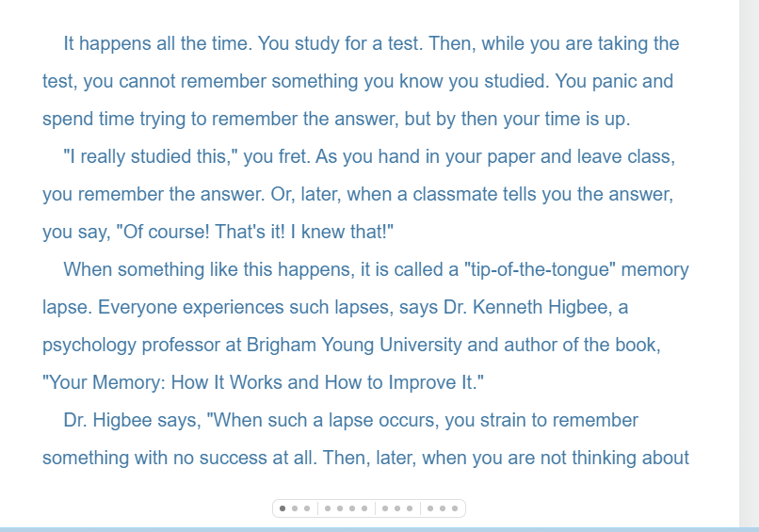Jump to first dot of last group
The height and width of the screenshot is (532, 759).
(430, 508)
